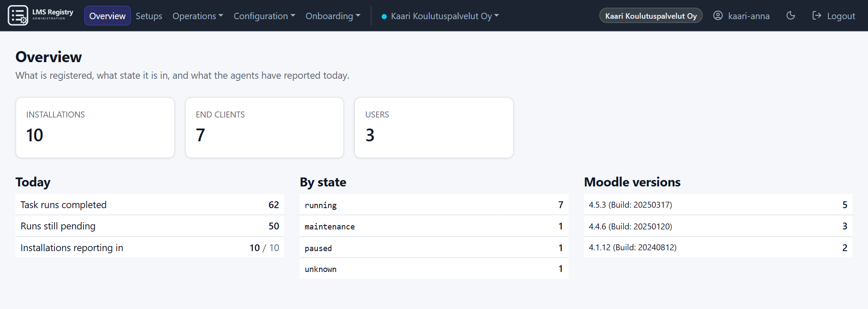The height and width of the screenshot is (309, 868).
Task: Toggle dark mode with the moon icon
Action: point(791,16)
